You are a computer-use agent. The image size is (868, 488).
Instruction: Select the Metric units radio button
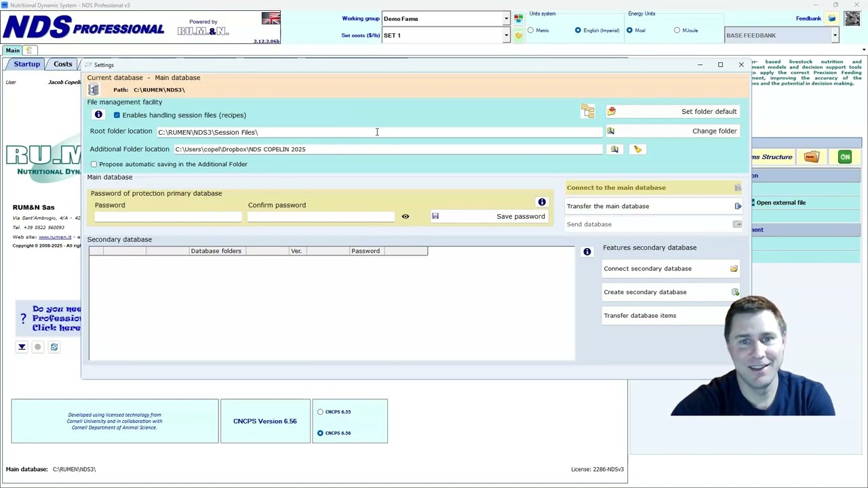[x=530, y=30]
